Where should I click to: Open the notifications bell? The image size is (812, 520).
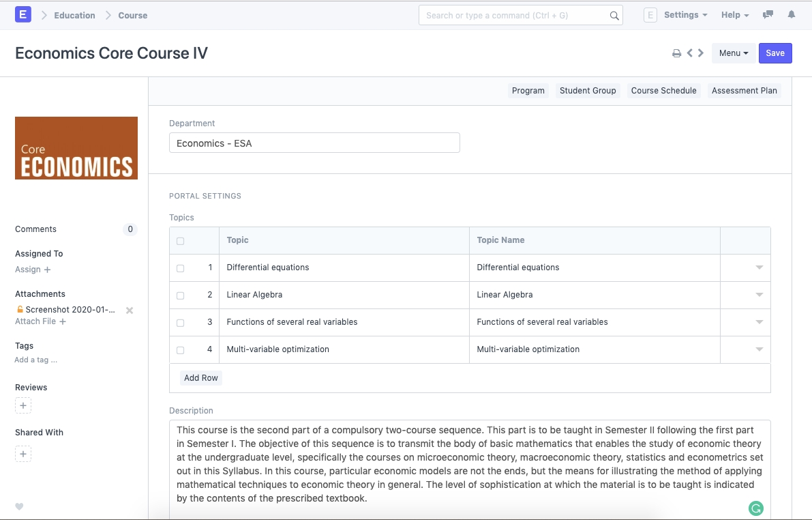(791, 14)
